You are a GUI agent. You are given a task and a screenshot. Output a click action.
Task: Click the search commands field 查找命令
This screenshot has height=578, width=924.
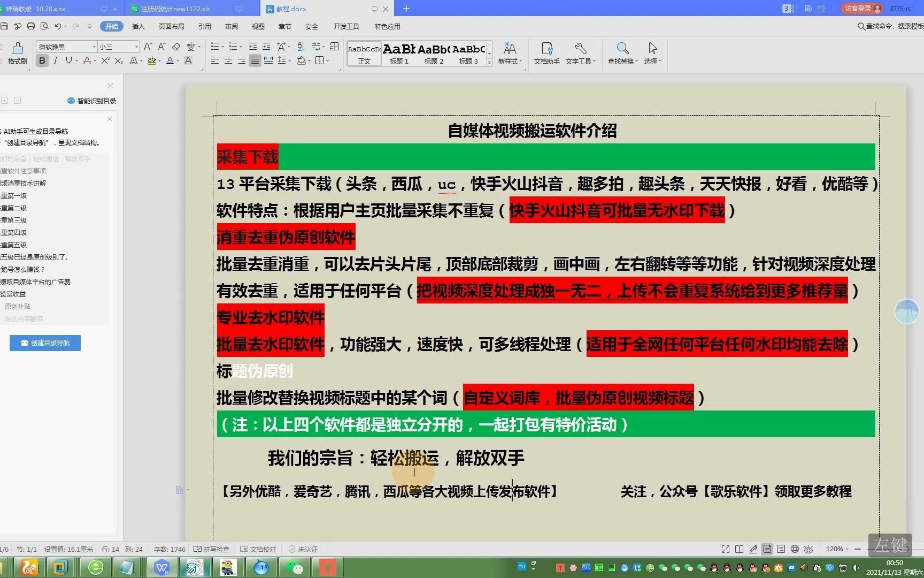point(890,26)
